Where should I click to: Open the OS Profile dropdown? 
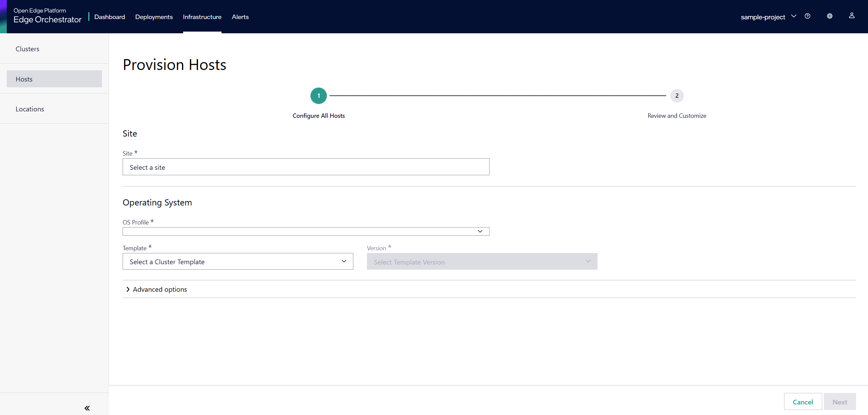(306, 231)
